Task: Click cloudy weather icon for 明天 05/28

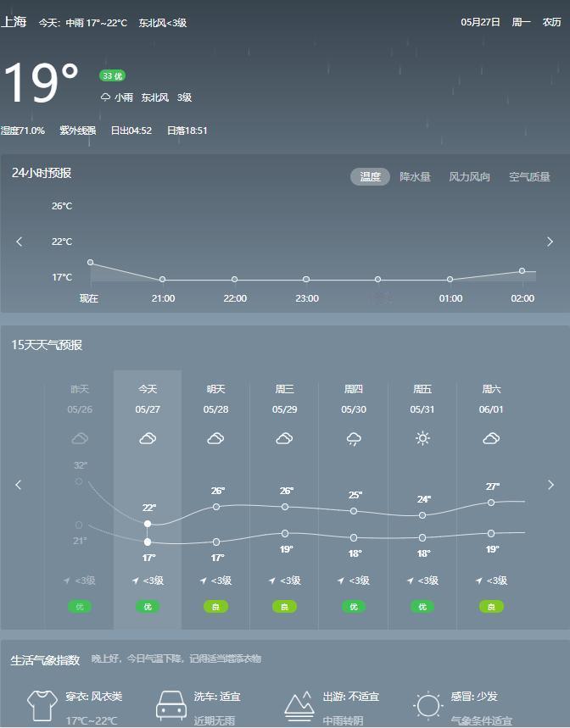Action: tap(215, 438)
